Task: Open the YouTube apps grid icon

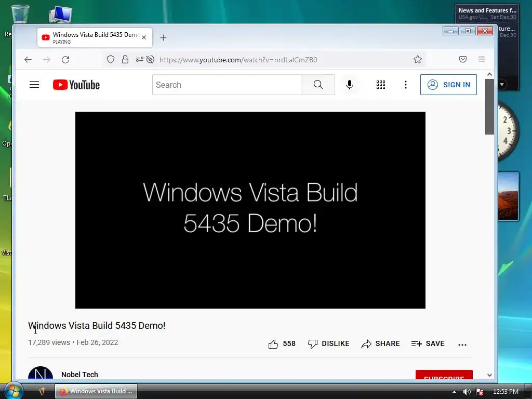Action: point(381,85)
